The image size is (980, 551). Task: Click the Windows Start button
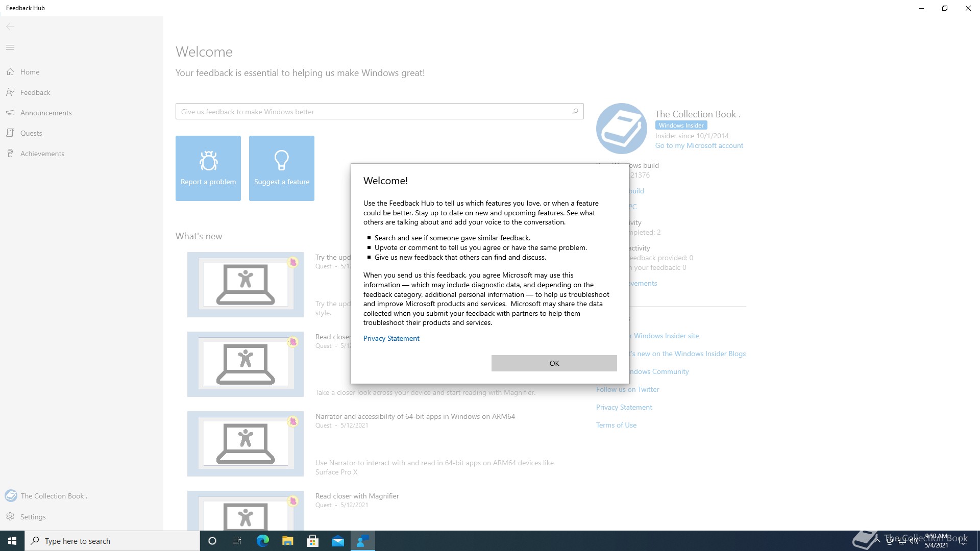coord(12,541)
